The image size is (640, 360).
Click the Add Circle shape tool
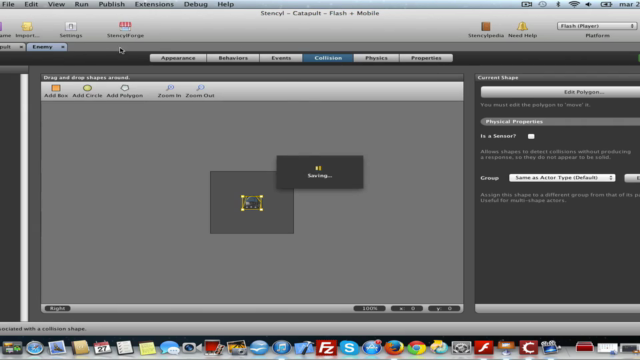tap(87, 91)
